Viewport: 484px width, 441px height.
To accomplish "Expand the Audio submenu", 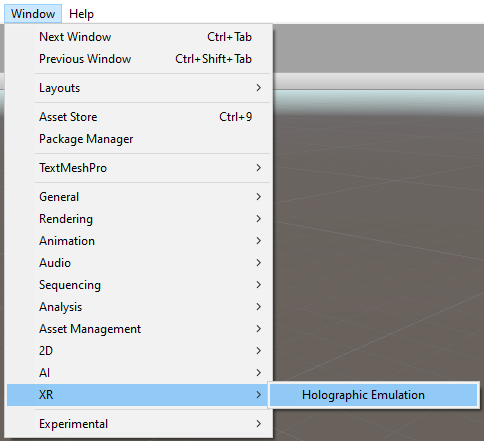I will click(138, 263).
